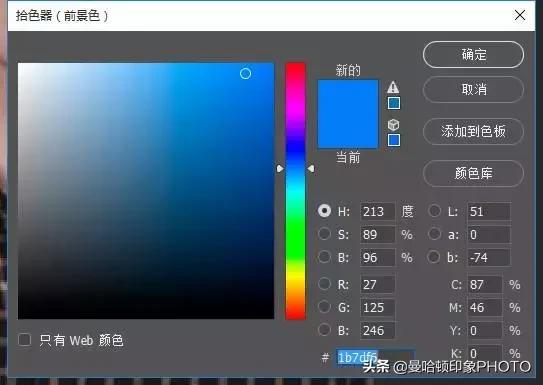543x385 pixels.
Task: Click the G field showing 125
Action: pyautogui.click(x=377, y=307)
